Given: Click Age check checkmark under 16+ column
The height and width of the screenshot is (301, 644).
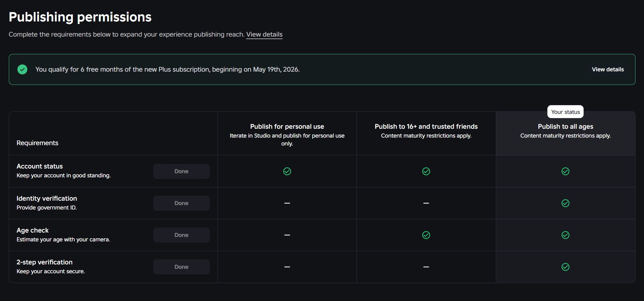Looking at the screenshot, I should pyautogui.click(x=426, y=235).
